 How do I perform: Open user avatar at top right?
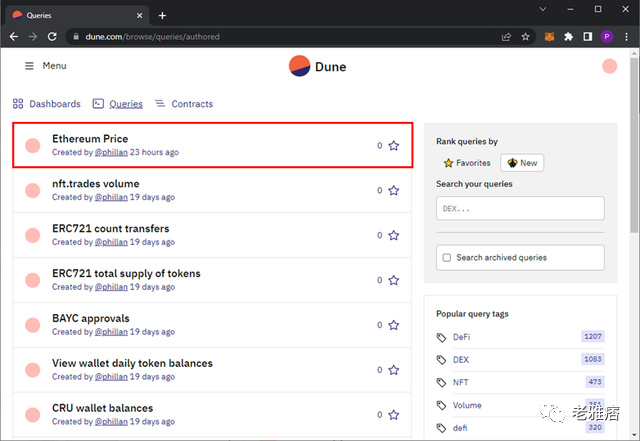coord(609,66)
